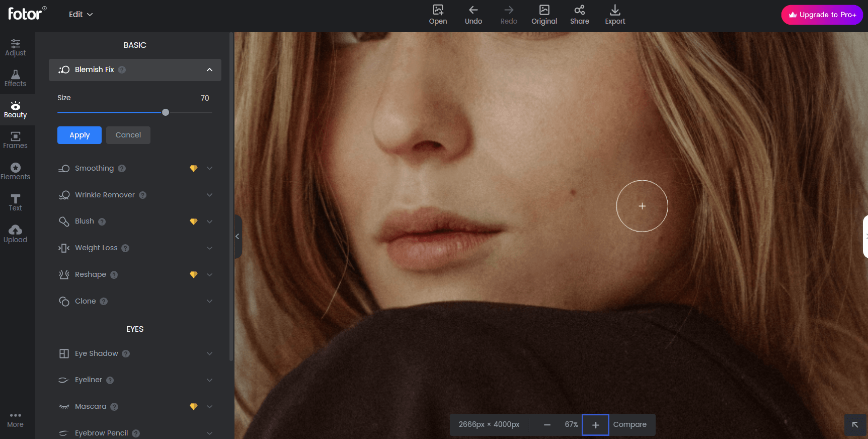Expand the Clone section
Viewport: 868px width, 439px height.
point(210,301)
